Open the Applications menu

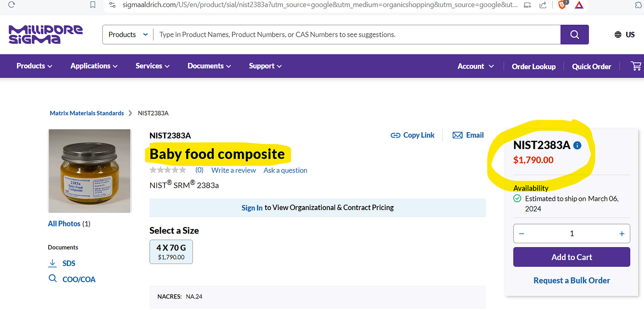point(94,66)
